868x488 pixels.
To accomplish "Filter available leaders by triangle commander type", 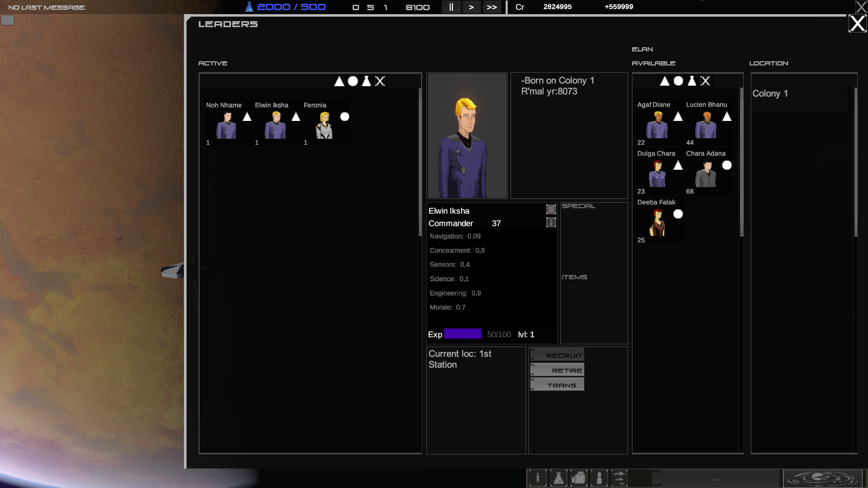I will [x=665, y=81].
